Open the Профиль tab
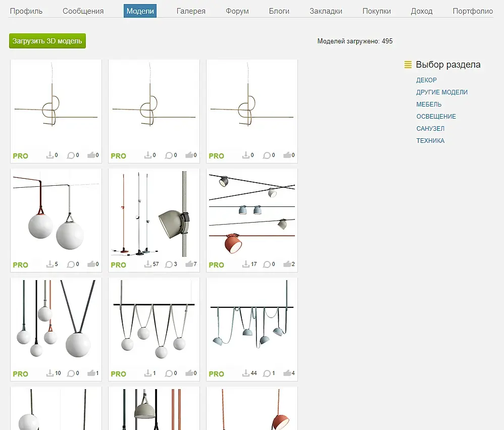 coord(26,11)
